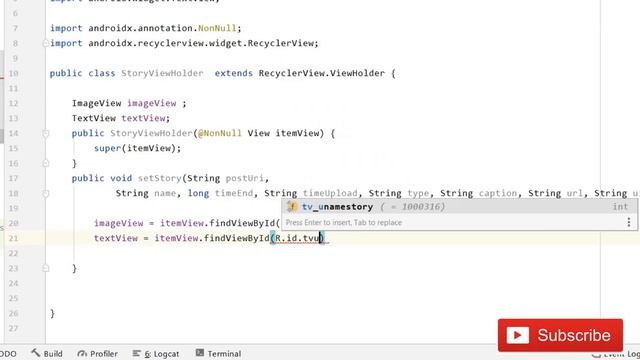640x360 pixels.
Task: Click 'super(itemView);' on line 15
Action: pos(138,148)
